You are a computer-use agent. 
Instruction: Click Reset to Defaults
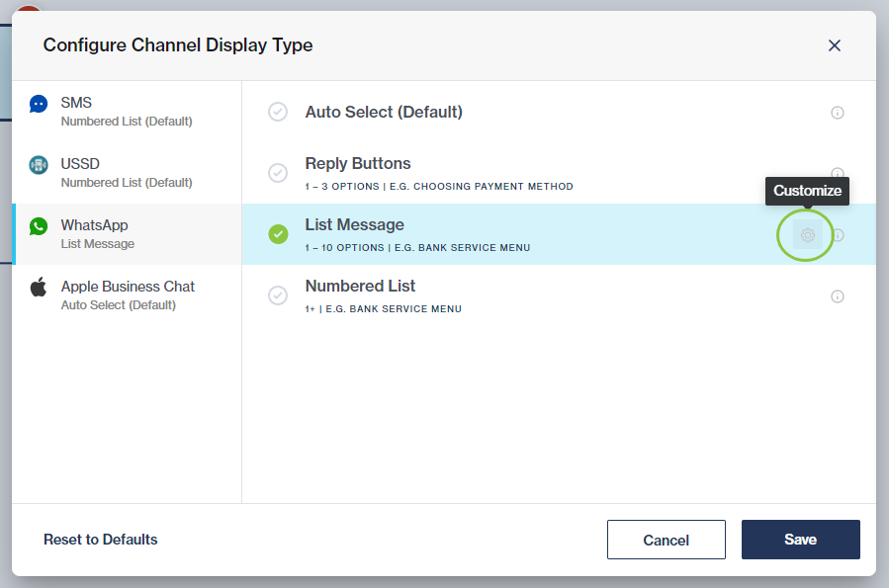[100, 540]
